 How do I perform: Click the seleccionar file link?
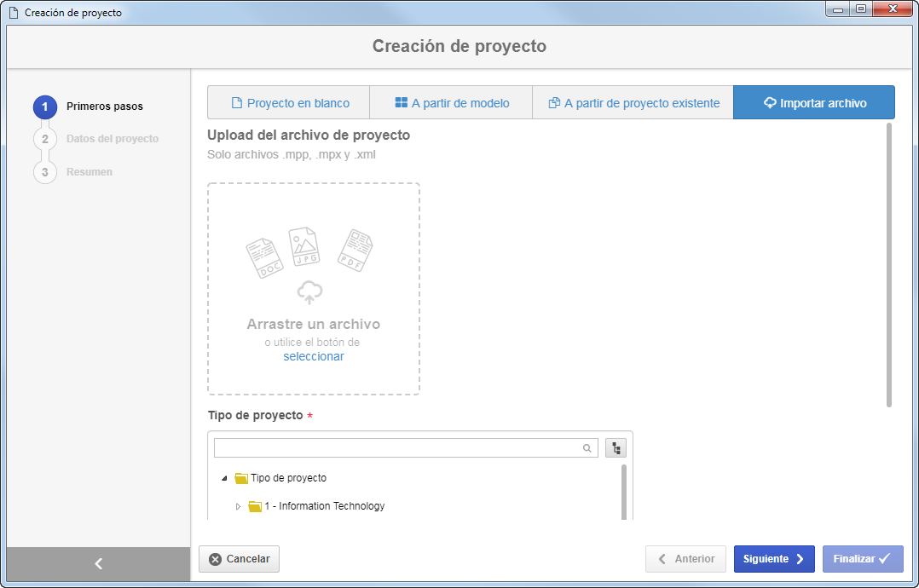(x=314, y=356)
